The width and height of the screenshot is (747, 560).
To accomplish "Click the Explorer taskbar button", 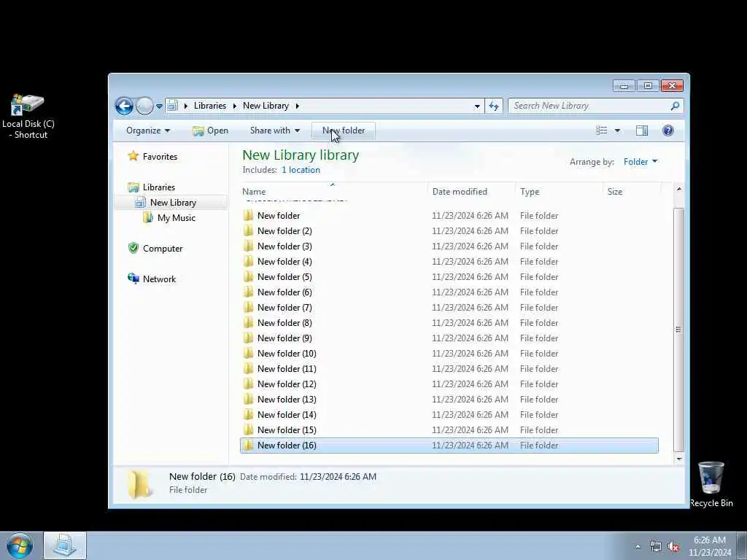I will click(65, 545).
